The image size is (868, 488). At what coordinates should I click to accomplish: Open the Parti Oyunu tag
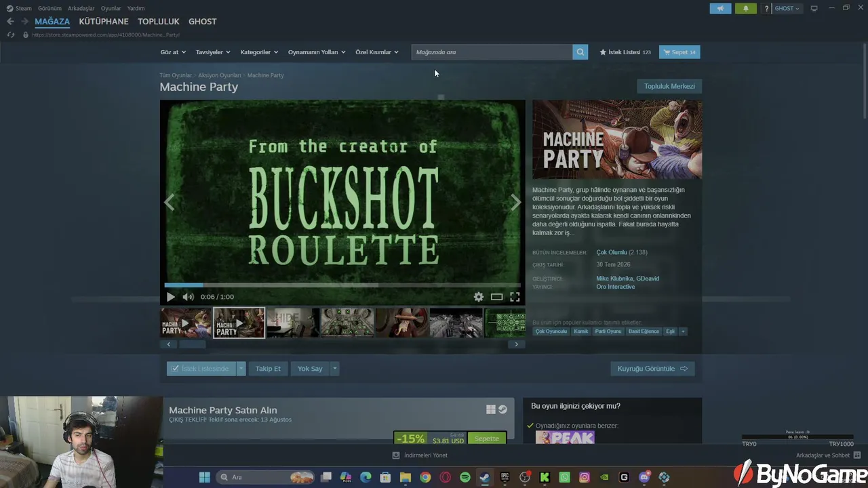(608, 331)
